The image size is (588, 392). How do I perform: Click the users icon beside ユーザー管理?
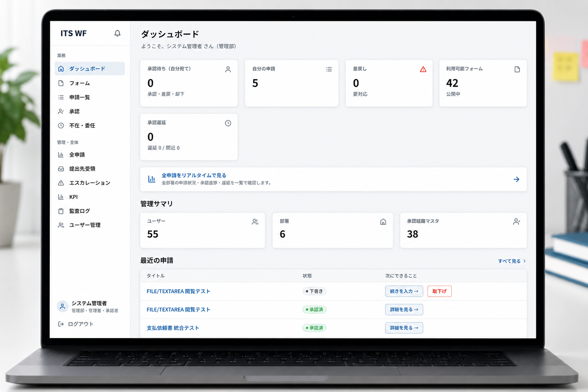tap(61, 225)
